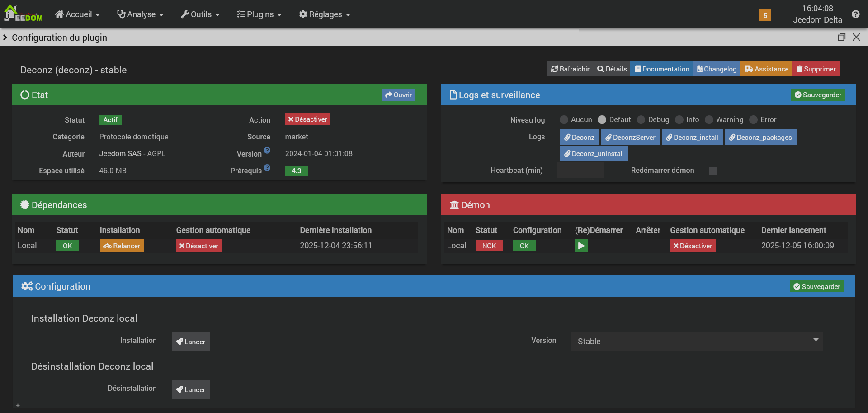Open the Plugins dropdown menu
Viewport: 868px width, 413px height.
pyautogui.click(x=259, y=14)
